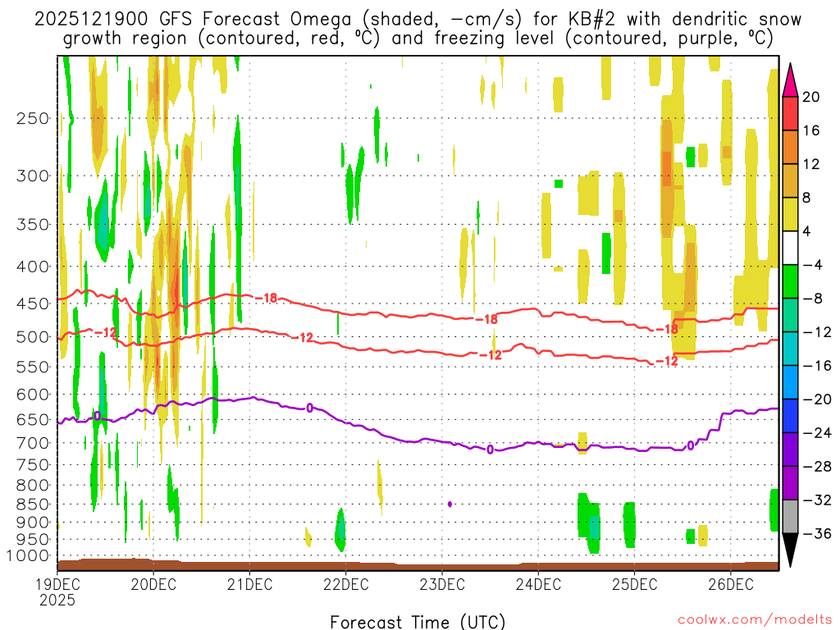Click the 900 pressure level label
Image resolution: width=840 pixels, height=630 pixels.
[33, 522]
